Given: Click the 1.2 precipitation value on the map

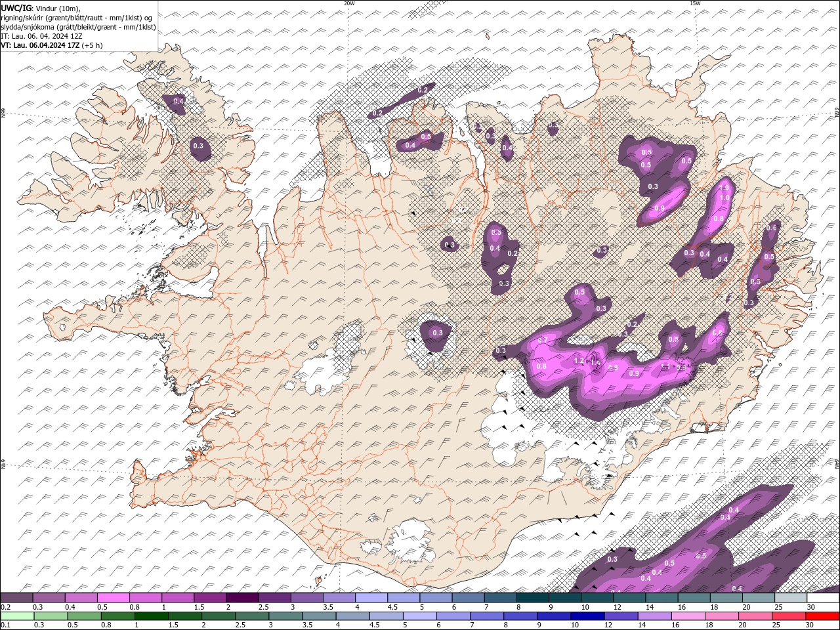Looking at the screenshot, I should [579, 361].
